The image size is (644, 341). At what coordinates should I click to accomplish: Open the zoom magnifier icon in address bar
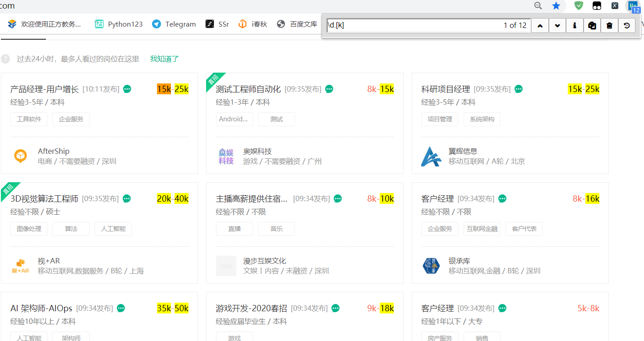(538, 6)
